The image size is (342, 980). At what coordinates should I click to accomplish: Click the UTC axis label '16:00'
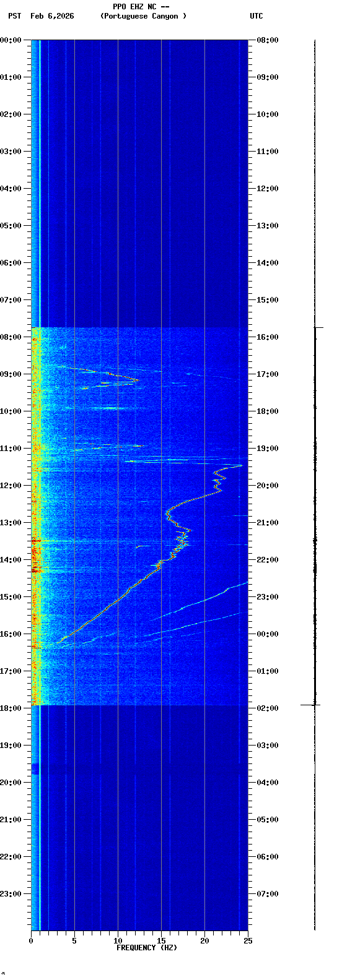pyautogui.click(x=268, y=337)
